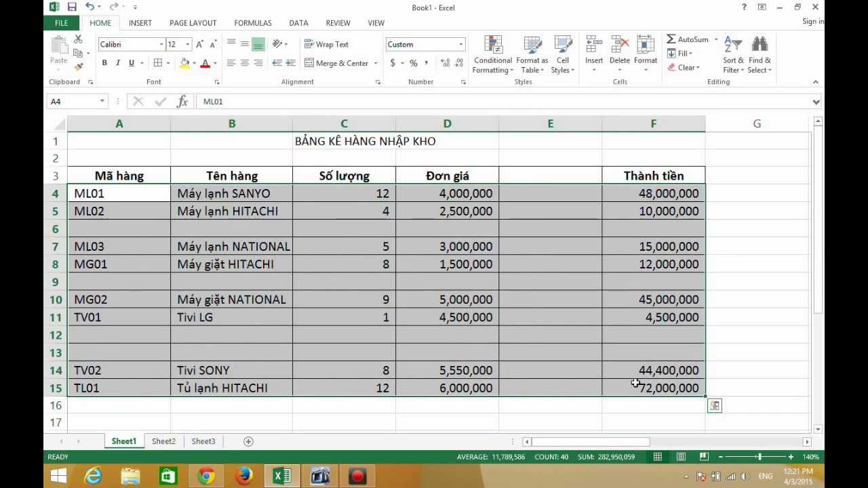Image resolution: width=868 pixels, height=488 pixels.
Task: Open Google Chrome from the taskbar
Action: click(206, 476)
